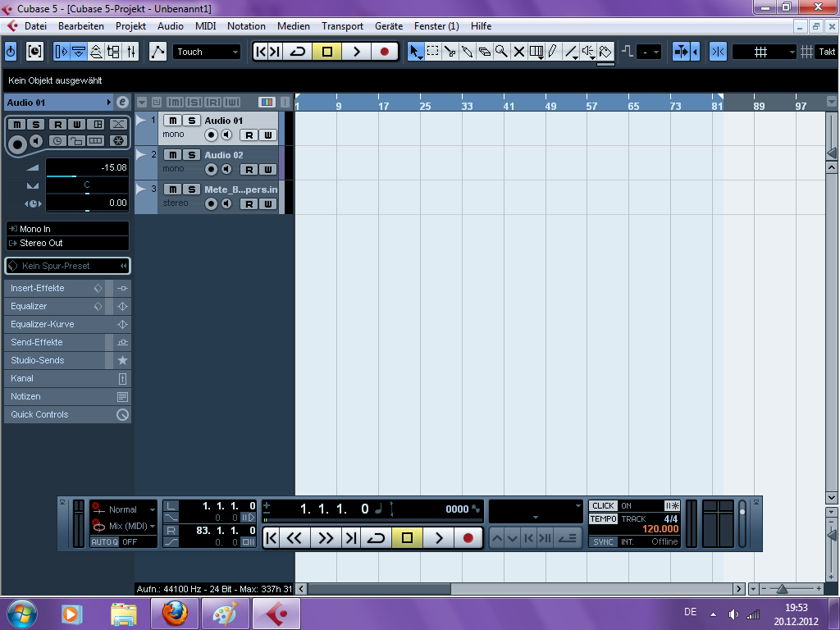Screen dimensions: 840x630
Task: Toggle Snap on/off button
Action: 719,52
